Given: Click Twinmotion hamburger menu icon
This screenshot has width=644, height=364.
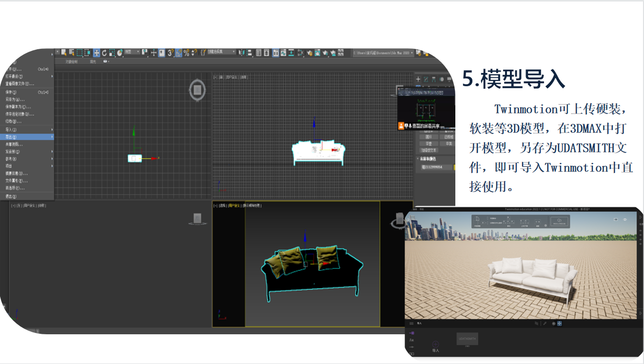Looking at the screenshot, I should 411,324.
